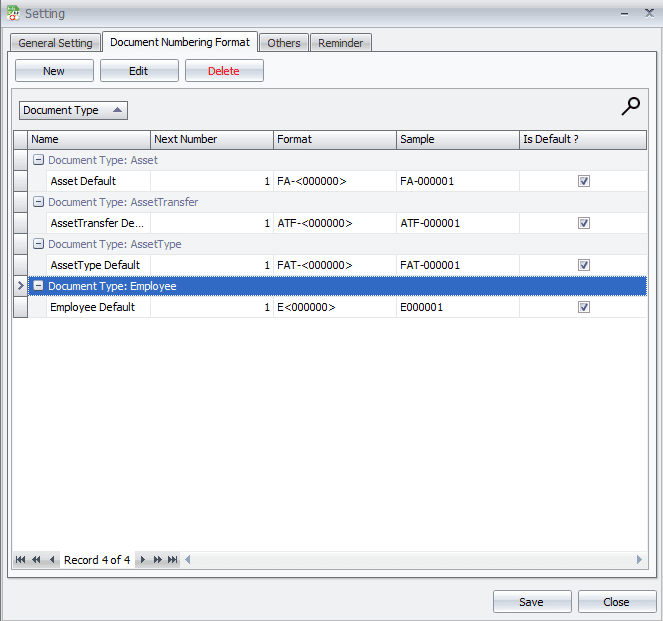Viewport: 663px width, 621px height.
Task: Click the magnifier search icon
Action: pos(630,107)
